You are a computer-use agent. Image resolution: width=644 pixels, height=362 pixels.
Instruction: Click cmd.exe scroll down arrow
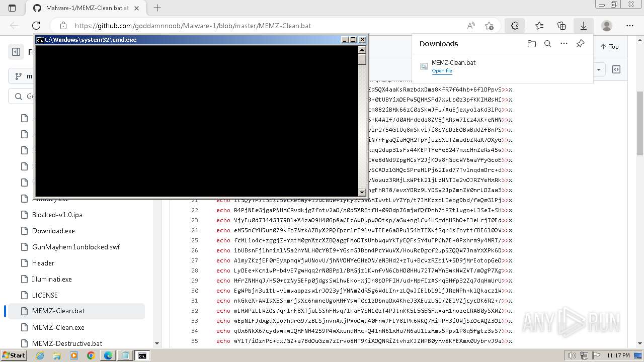click(362, 192)
